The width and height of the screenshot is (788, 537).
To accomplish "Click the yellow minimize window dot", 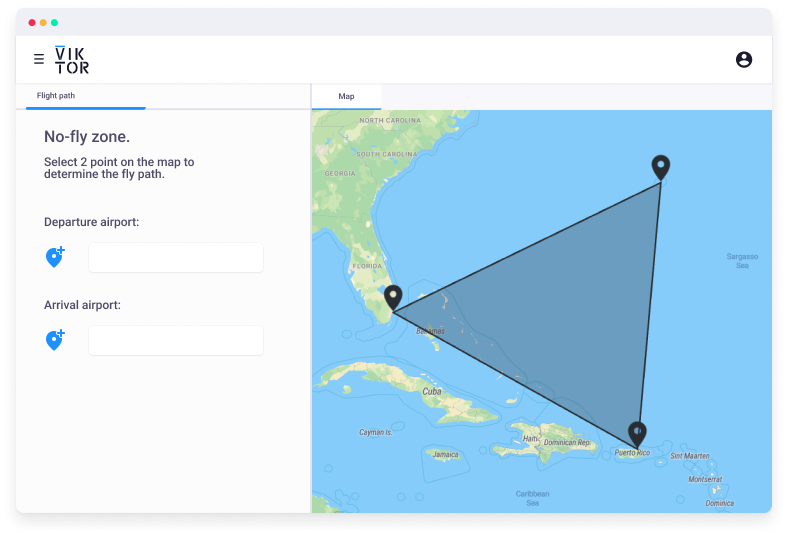I will [43, 22].
